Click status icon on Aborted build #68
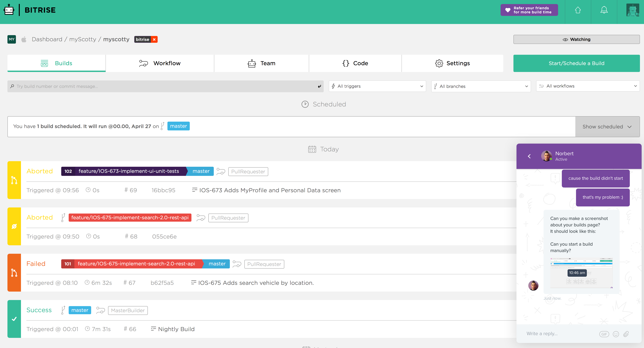This screenshot has width=644, height=348. click(x=14, y=226)
